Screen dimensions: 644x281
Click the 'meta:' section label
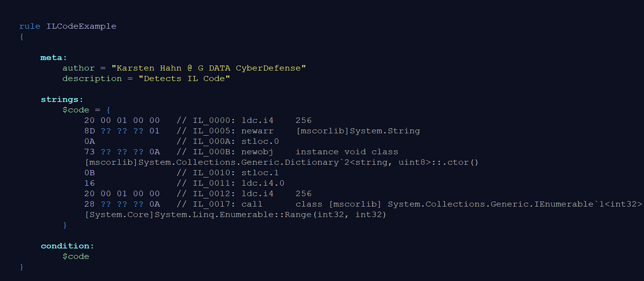point(54,57)
